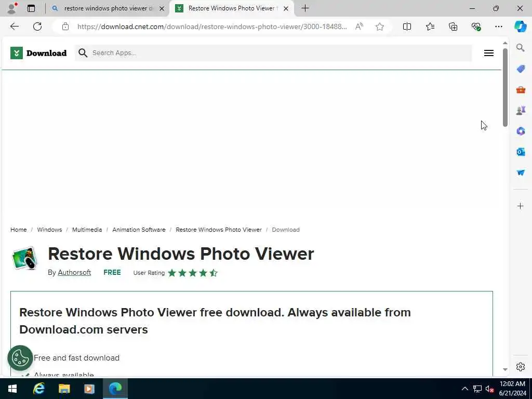This screenshot has height=399, width=532.
Task: Open the cookie preferences badge
Action: pos(20,357)
